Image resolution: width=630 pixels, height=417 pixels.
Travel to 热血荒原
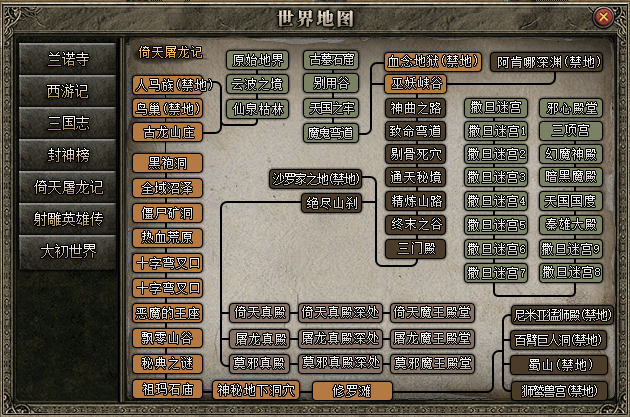(168, 238)
